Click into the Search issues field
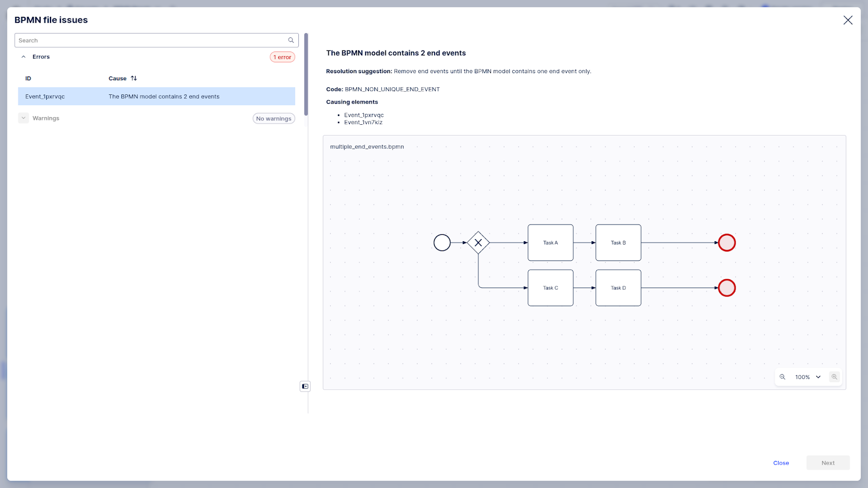 (151, 40)
